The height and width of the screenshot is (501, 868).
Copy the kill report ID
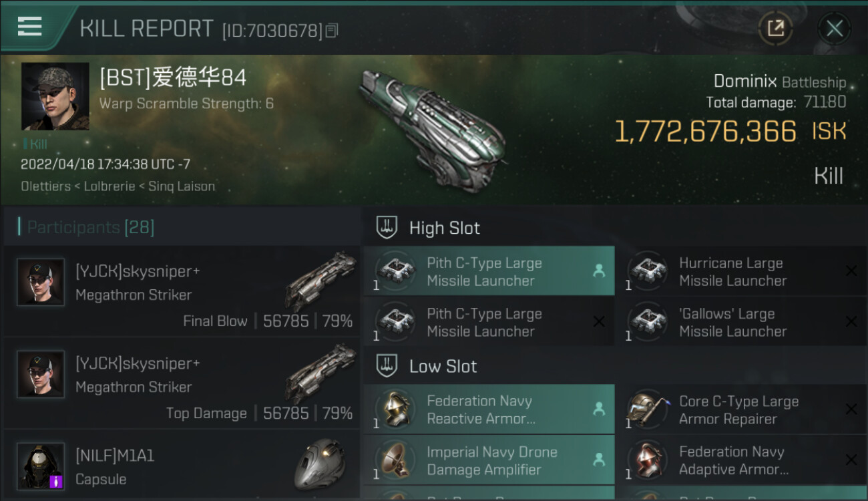(332, 30)
